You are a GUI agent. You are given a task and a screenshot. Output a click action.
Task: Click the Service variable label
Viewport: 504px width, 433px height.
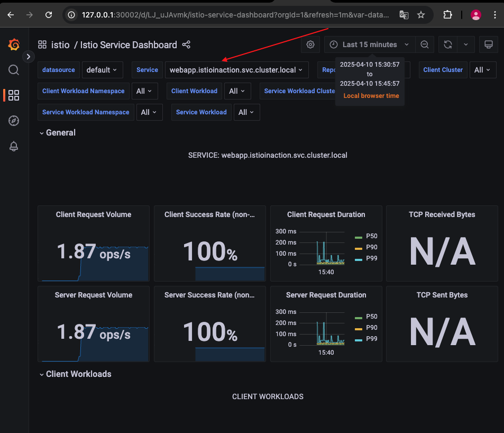point(147,70)
